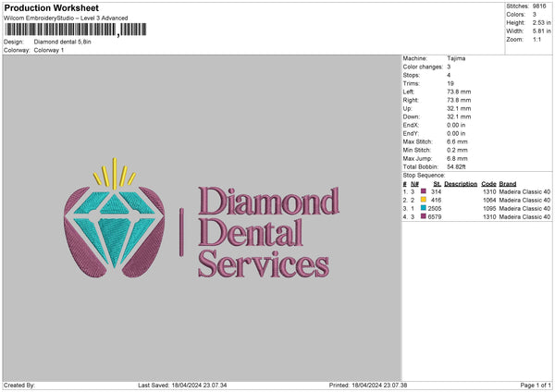Click the Machine value 'Tajima'

click(456, 58)
